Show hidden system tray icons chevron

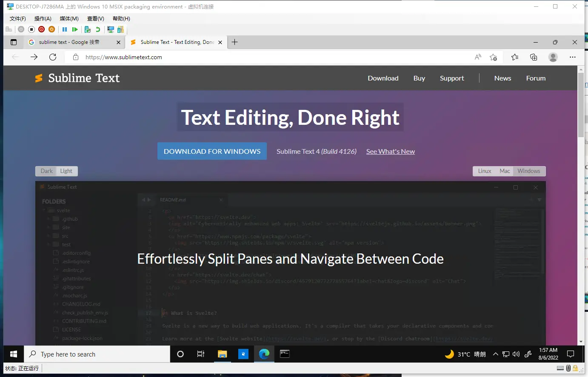pyautogui.click(x=495, y=354)
